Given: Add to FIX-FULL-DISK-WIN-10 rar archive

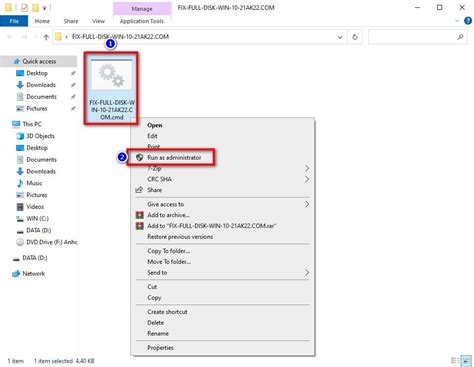Looking at the screenshot, I should (212, 226).
